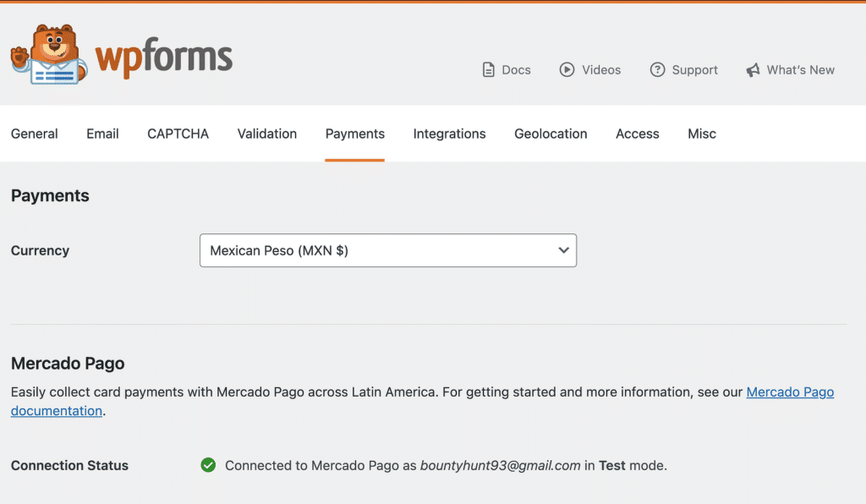Click the Docs document icon

click(488, 69)
